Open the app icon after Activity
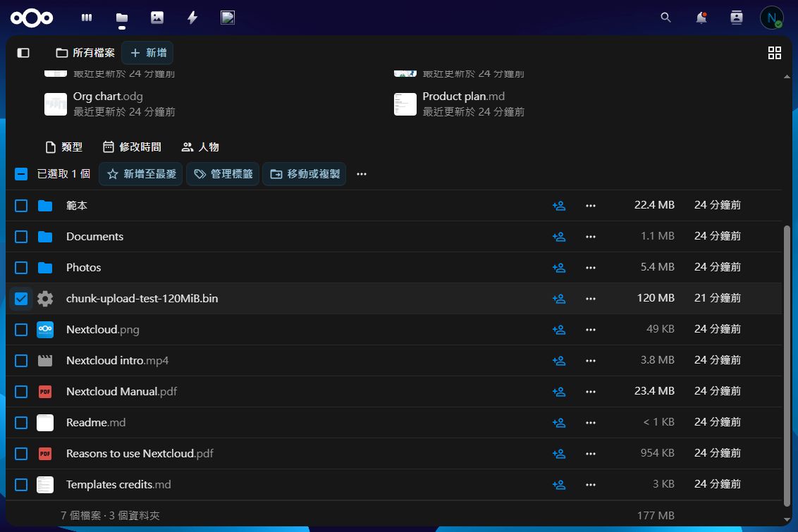798x532 pixels. point(228,18)
